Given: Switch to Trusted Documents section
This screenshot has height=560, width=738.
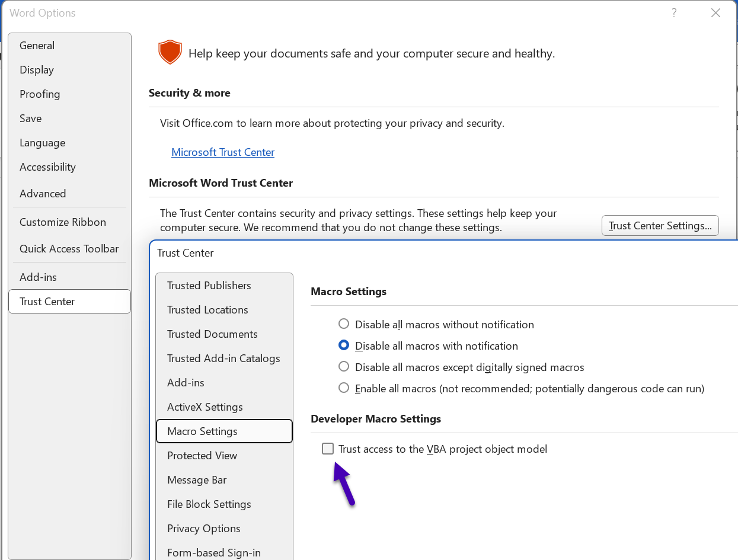Looking at the screenshot, I should 225,334.
